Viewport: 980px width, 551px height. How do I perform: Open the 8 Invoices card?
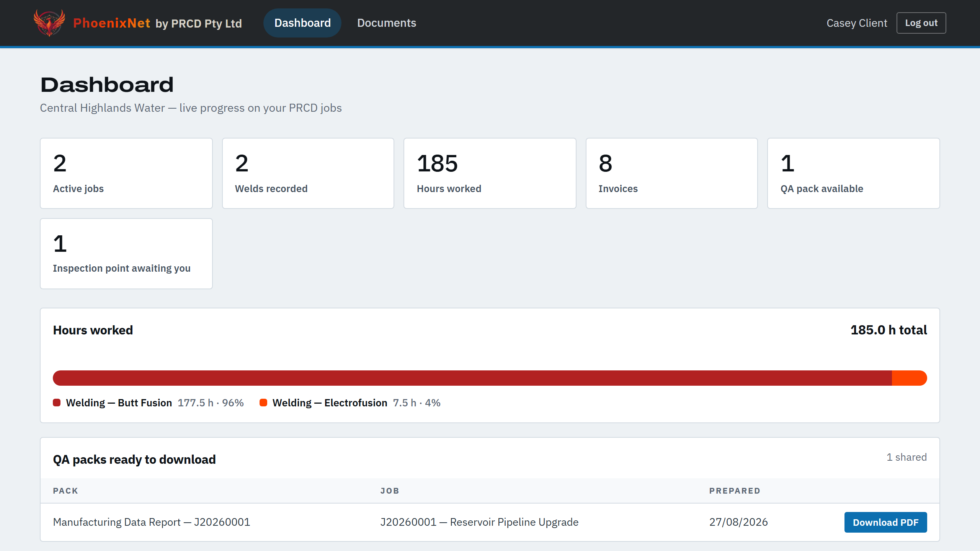[672, 173]
